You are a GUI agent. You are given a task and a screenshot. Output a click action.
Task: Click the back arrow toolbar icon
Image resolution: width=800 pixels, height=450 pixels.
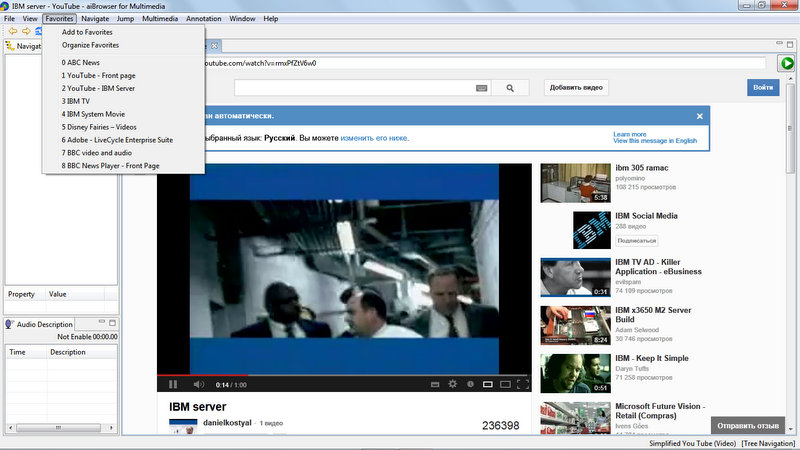coord(13,32)
